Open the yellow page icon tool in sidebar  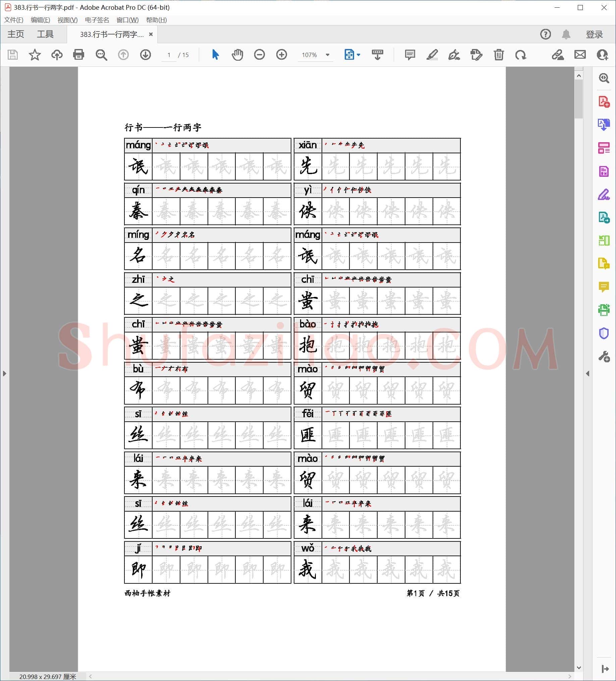point(604,263)
